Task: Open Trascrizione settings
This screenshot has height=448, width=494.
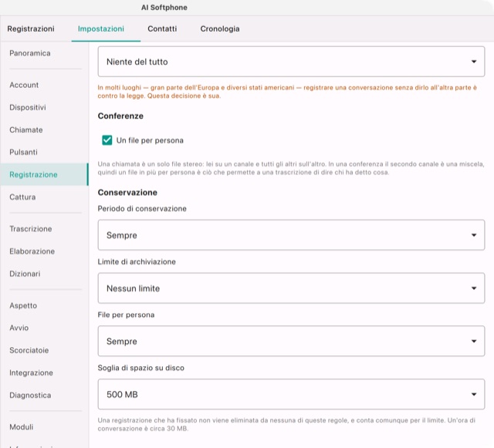Action: 45,229
